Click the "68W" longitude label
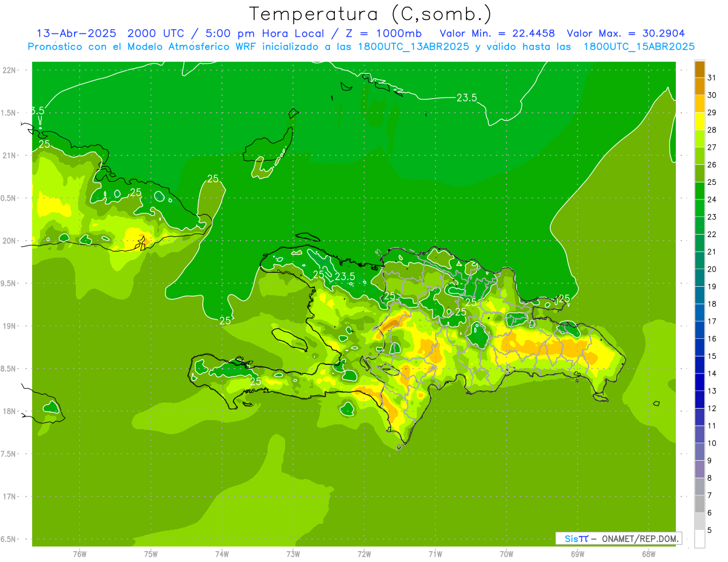This screenshot has width=728, height=562. (649, 554)
